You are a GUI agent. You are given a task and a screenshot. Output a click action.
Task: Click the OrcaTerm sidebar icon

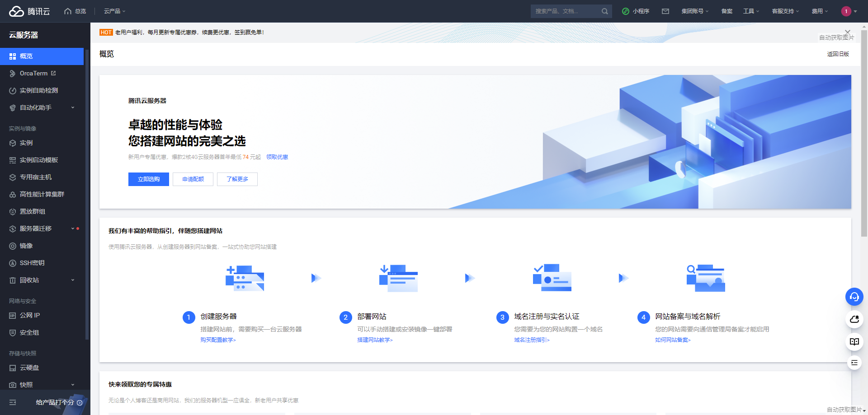[x=13, y=74]
